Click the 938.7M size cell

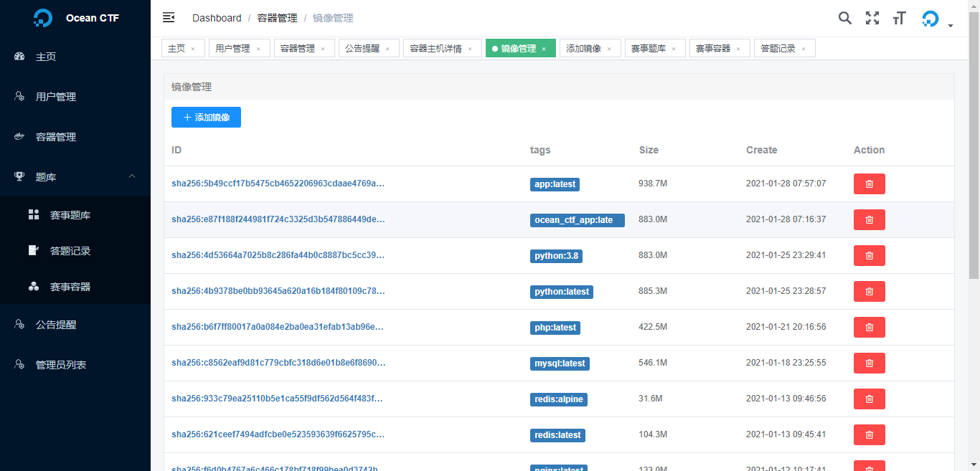(x=653, y=184)
